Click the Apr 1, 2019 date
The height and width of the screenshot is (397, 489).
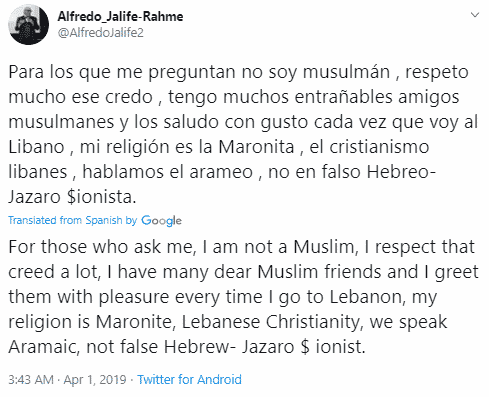pos(95,380)
